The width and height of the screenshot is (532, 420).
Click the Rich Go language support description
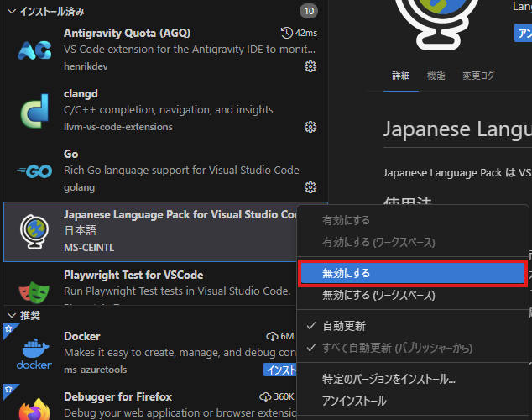click(181, 171)
